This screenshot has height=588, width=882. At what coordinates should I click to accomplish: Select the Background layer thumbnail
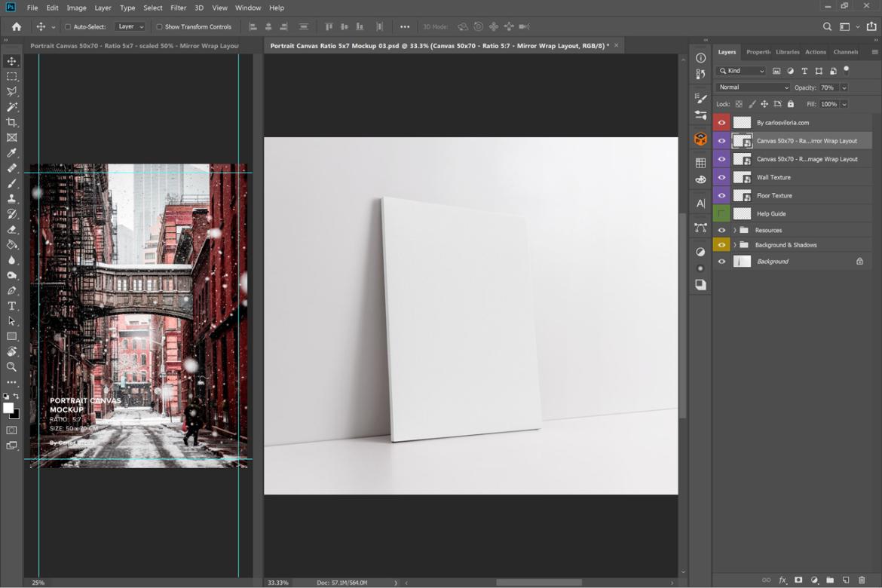[x=742, y=261]
